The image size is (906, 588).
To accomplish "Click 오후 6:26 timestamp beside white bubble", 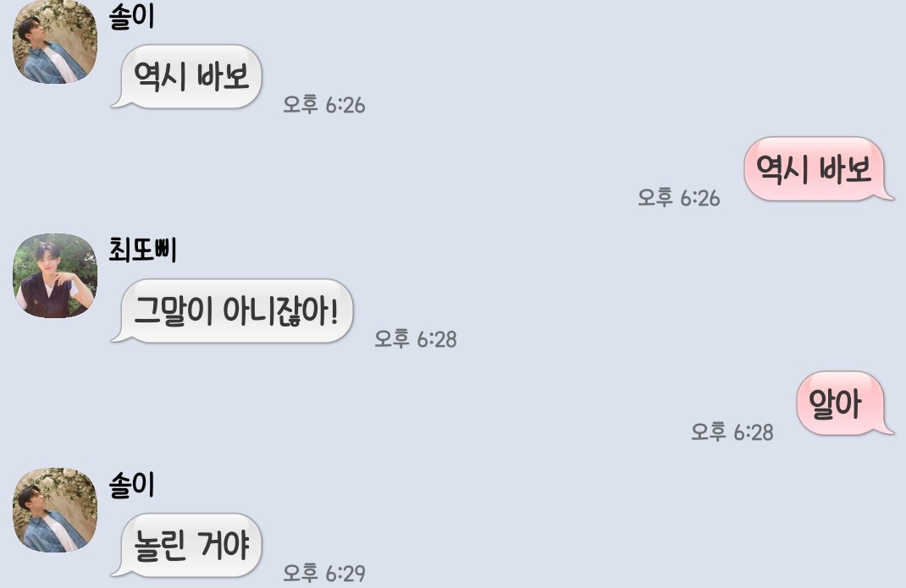I will point(324,105).
